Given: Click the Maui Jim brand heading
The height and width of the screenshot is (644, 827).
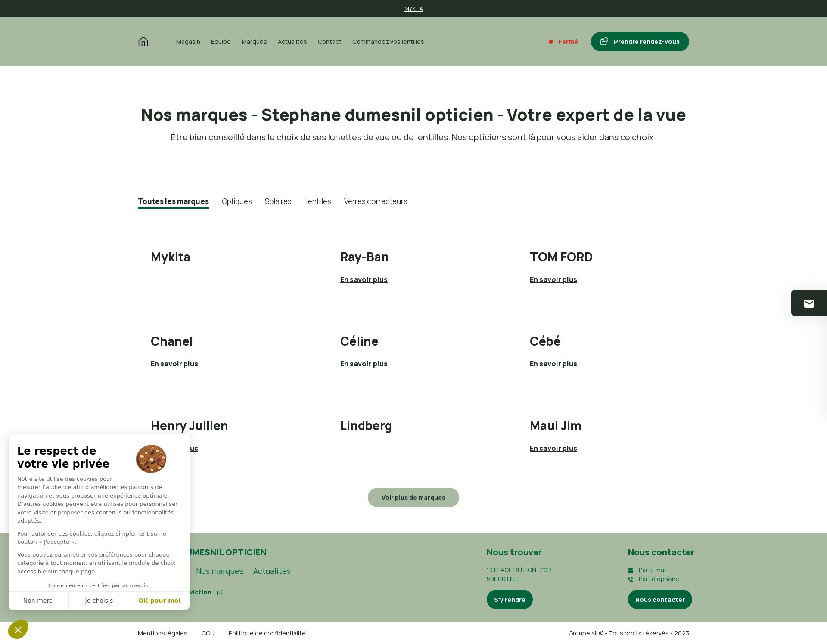Looking at the screenshot, I should coord(556,426).
